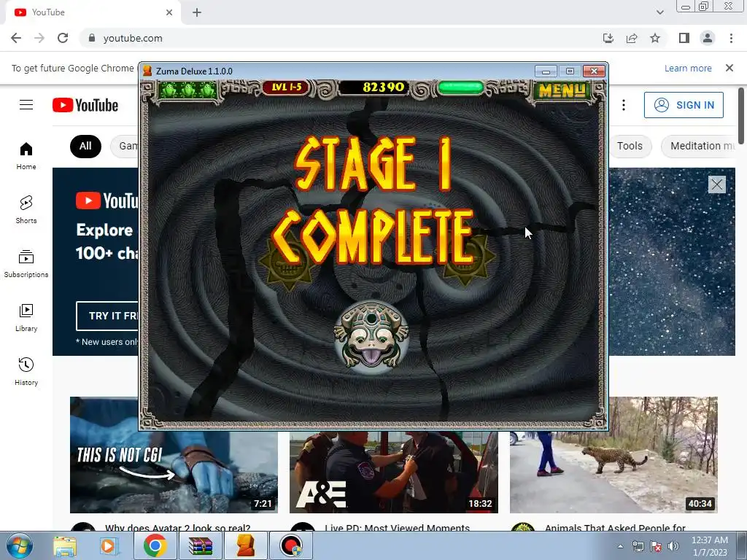Switch to Chrome in taskbar
The width and height of the screenshot is (747, 560).
point(155,546)
